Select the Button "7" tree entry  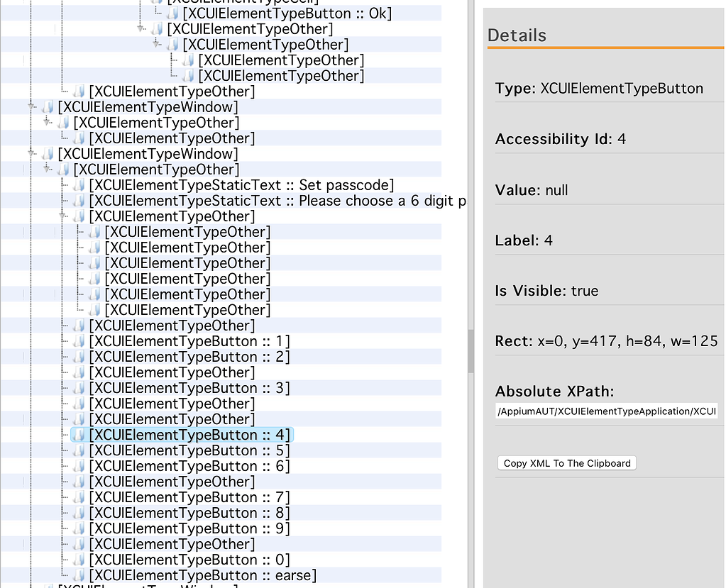(x=188, y=497)
